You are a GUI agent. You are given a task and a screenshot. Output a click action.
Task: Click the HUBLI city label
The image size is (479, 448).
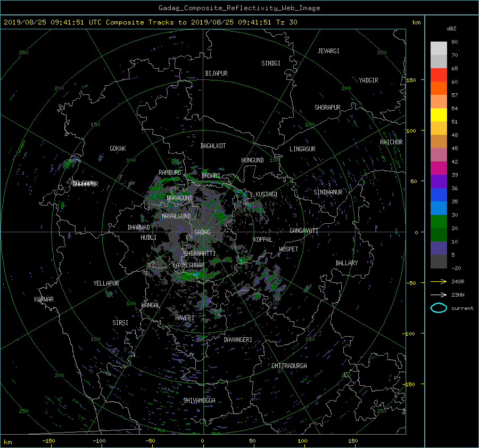(148, 237)
